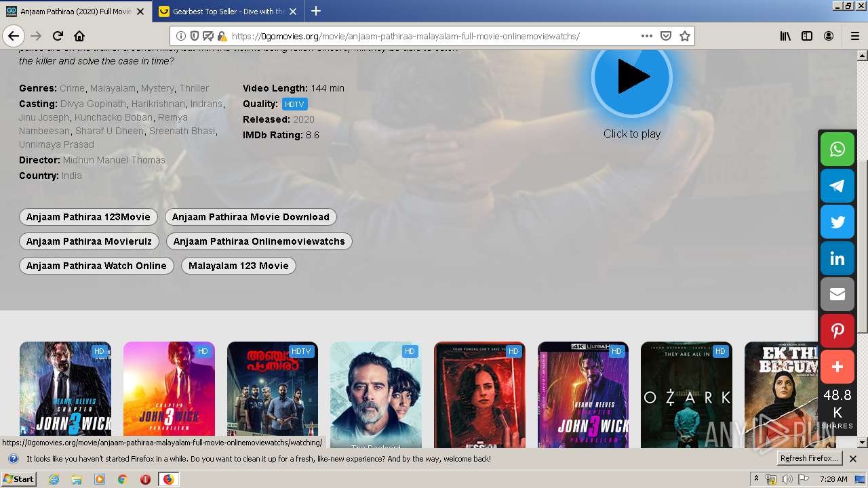
Task: Dismiss the Firefox notification bar
Action: pos(853,459)
